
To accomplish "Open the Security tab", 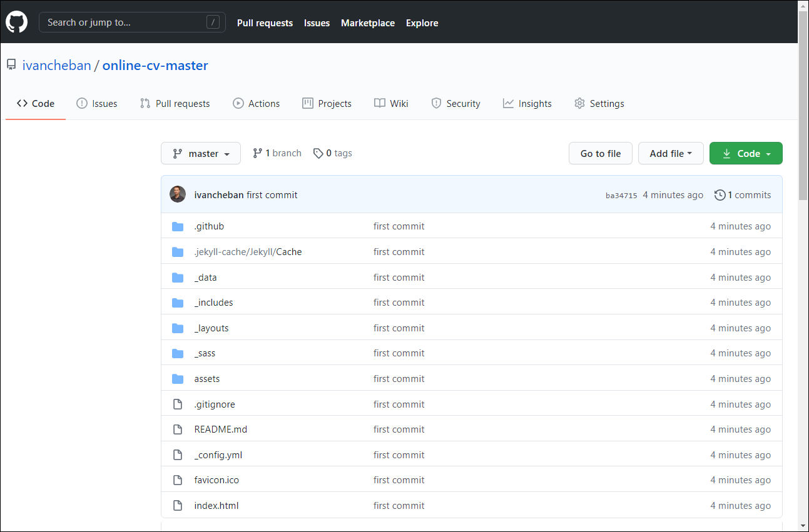I will 456,104.
